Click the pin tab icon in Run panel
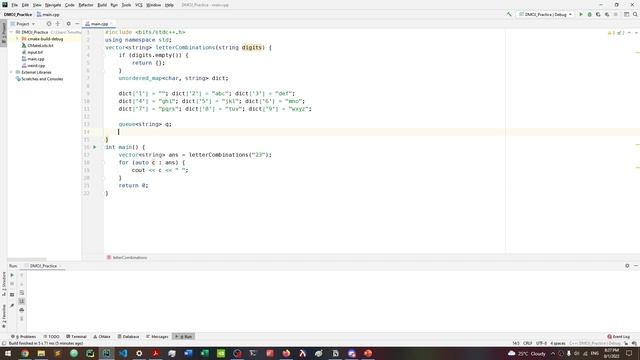The height and width of the screenshot is (360, 640). (x=12, y=305)
